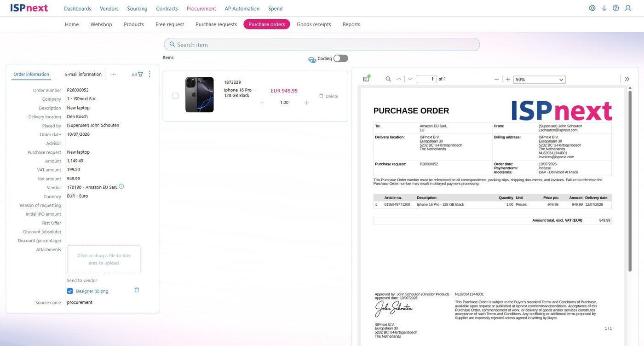644x346 pixels.
Task: Click into the Search item field
Action: 322,45
